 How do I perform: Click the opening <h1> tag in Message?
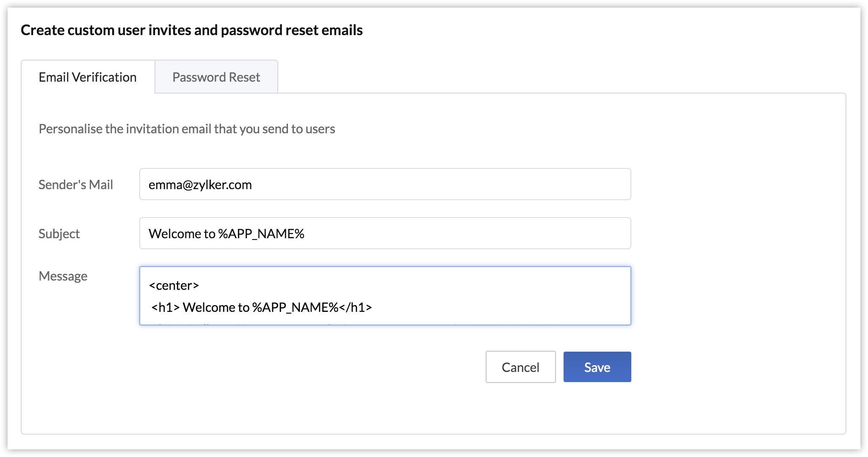pos(166,308)
